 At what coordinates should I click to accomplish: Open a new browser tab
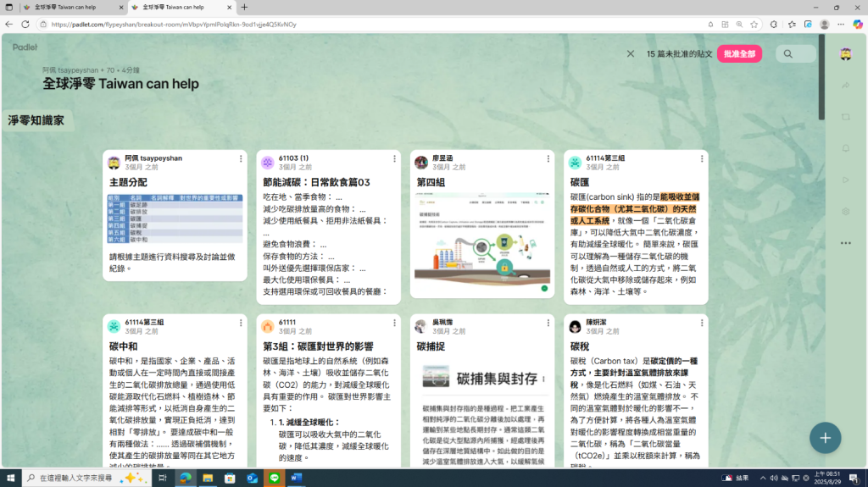[x=245, y=7]
